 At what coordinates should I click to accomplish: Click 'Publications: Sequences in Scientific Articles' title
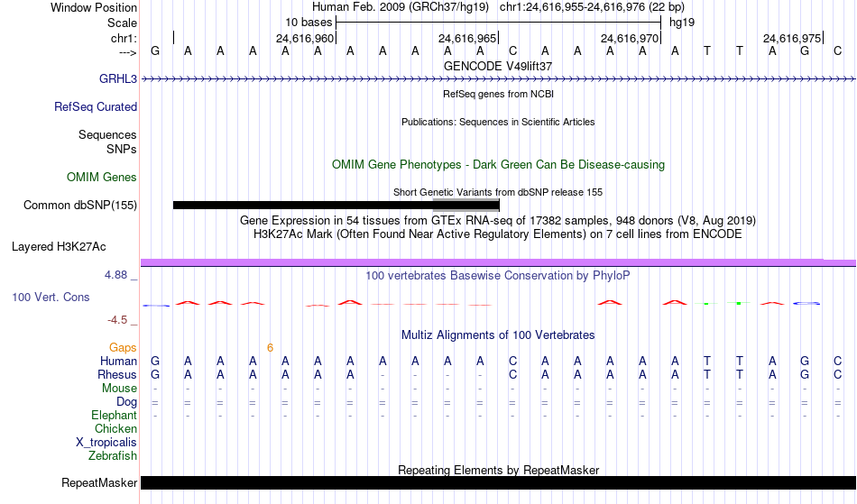click(x=498, y=122)
